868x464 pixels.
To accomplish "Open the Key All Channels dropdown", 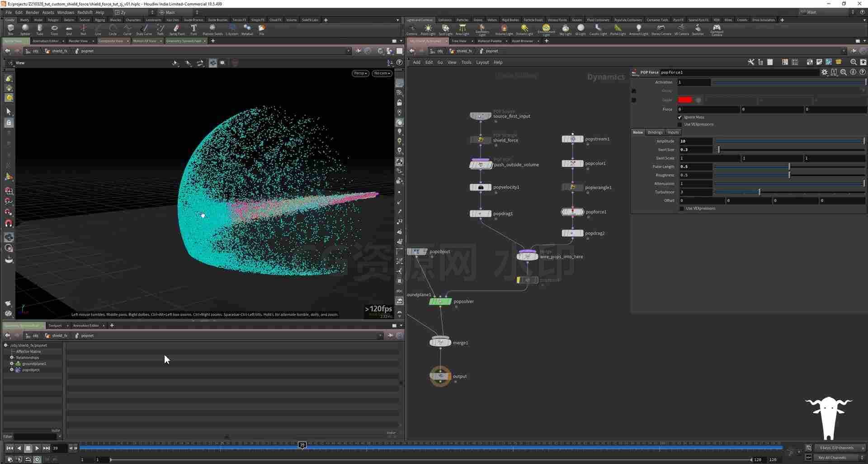I will click(x=840, y=458).
